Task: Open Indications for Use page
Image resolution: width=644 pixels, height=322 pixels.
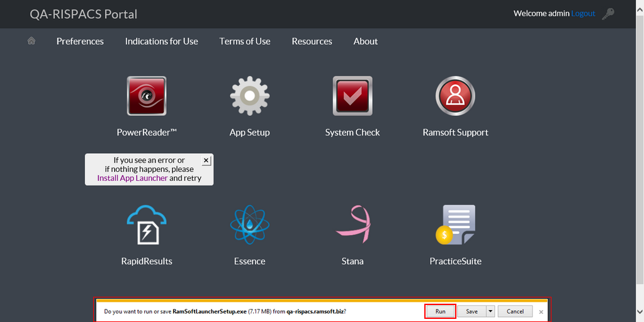Action: [161, 42]
